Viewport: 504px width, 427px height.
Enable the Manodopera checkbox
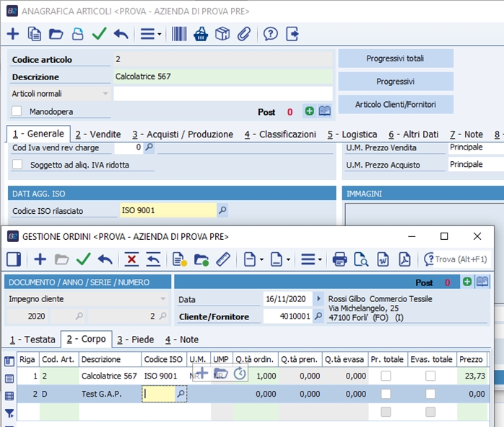pos(17,111)
